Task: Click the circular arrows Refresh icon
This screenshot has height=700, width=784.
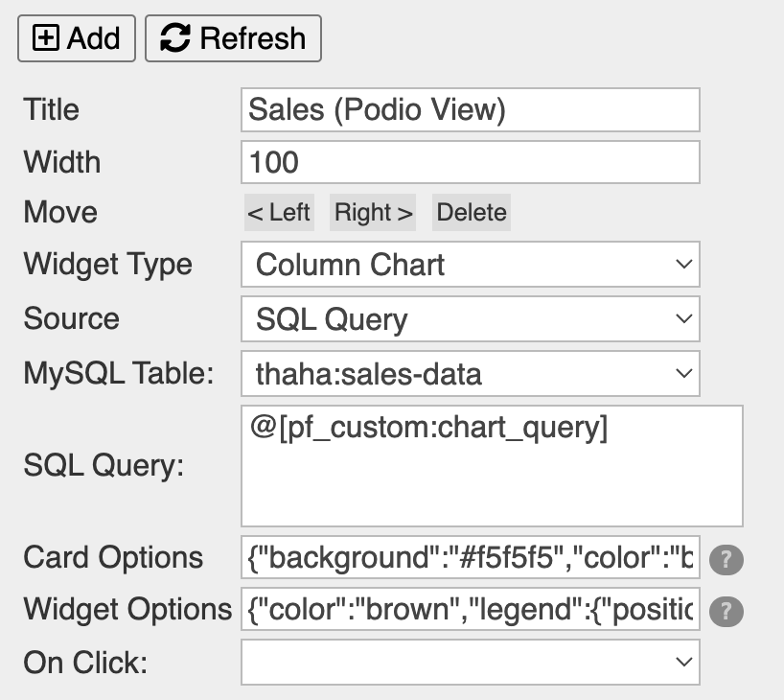Action: 174,38
